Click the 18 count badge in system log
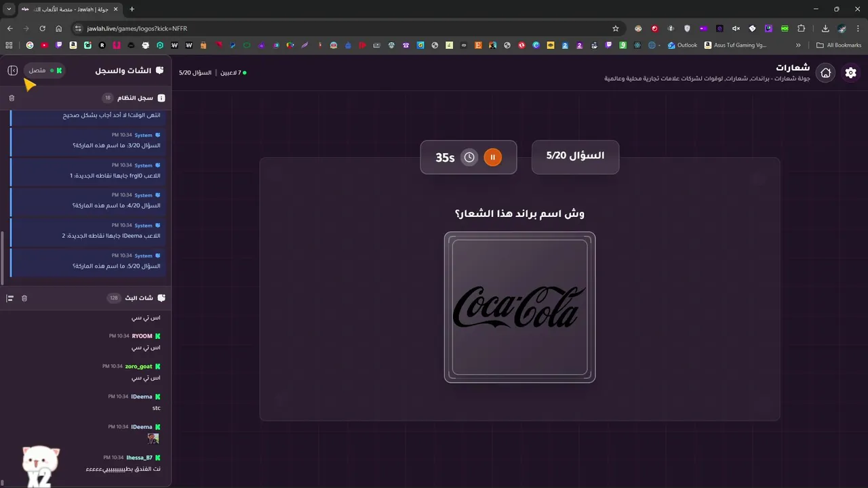The width and height of the screenshot is (868, 488). point(108,98)
